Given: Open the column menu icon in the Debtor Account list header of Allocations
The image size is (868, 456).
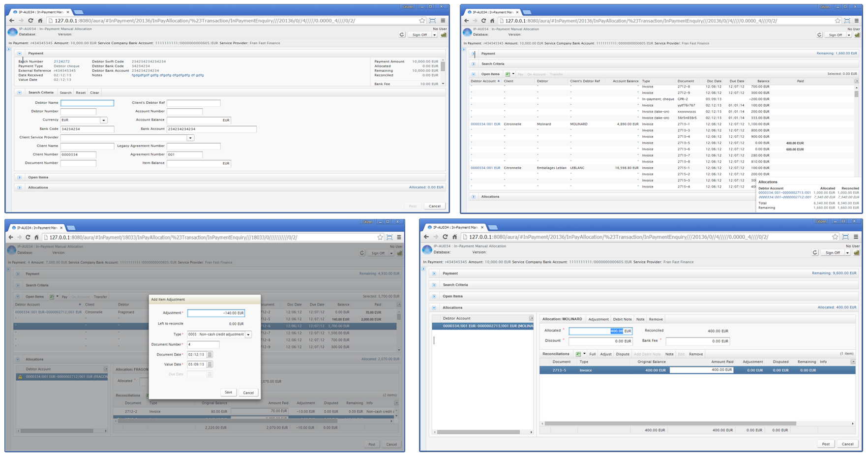Looking at the screenshot, I should [531, 318].
